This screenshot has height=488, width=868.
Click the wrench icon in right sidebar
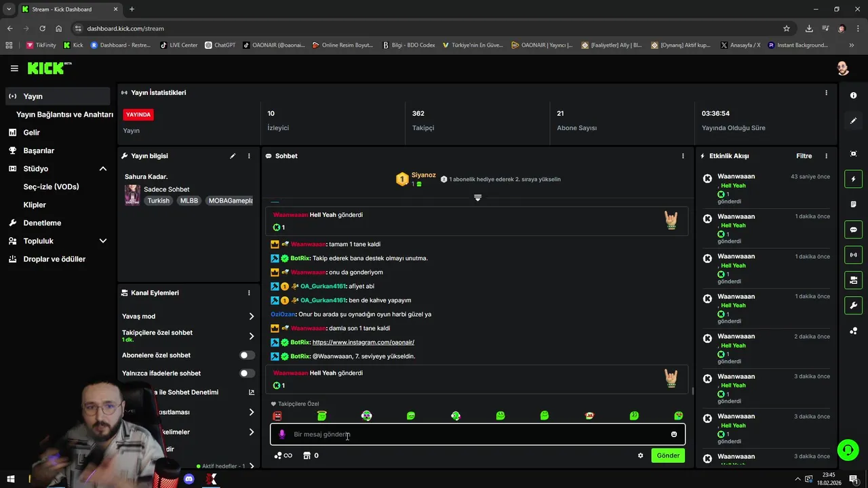point(853,306)
